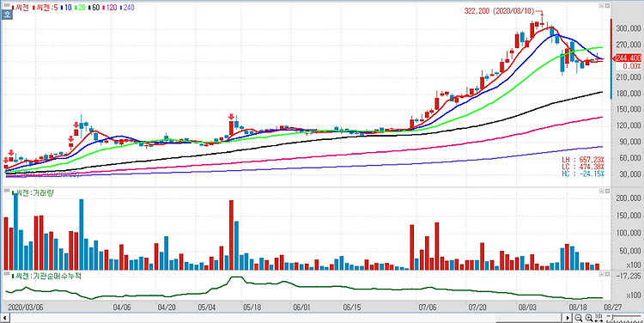Click the HC : -24.15% statistic
644x323 pixels.
(583, 174)
